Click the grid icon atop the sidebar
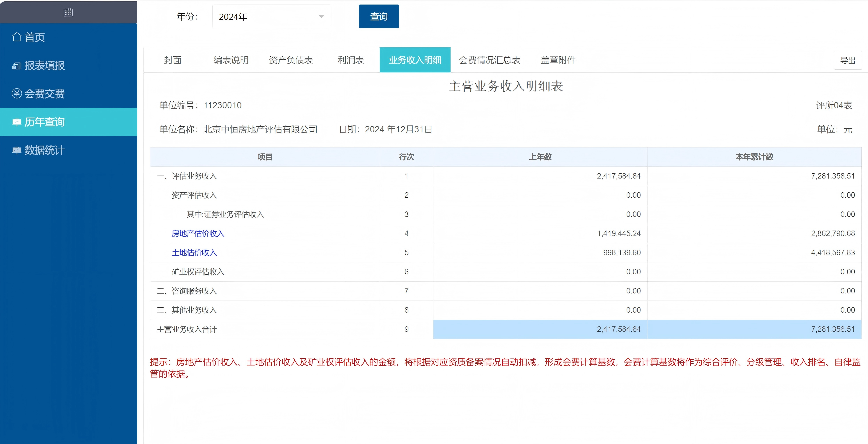 click(68, 13)
